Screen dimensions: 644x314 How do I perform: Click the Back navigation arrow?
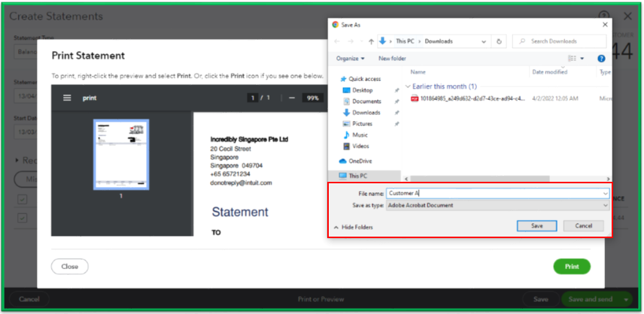[337, 41]
